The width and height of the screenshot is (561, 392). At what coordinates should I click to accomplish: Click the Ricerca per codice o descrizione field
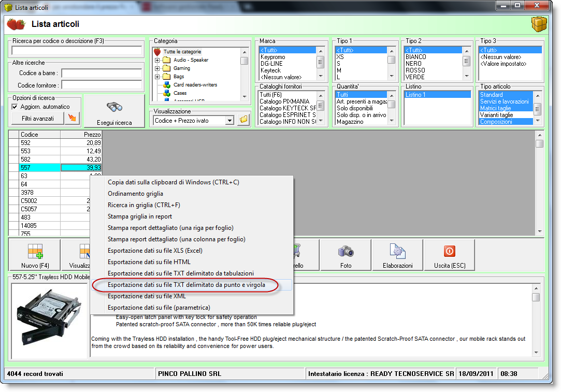[77, 50]
